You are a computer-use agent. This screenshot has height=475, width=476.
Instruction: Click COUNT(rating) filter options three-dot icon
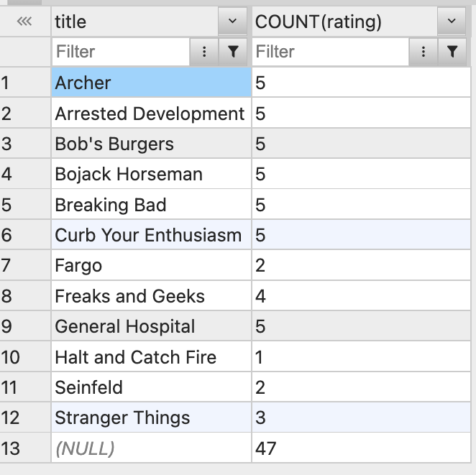click(x=424, y=52)
